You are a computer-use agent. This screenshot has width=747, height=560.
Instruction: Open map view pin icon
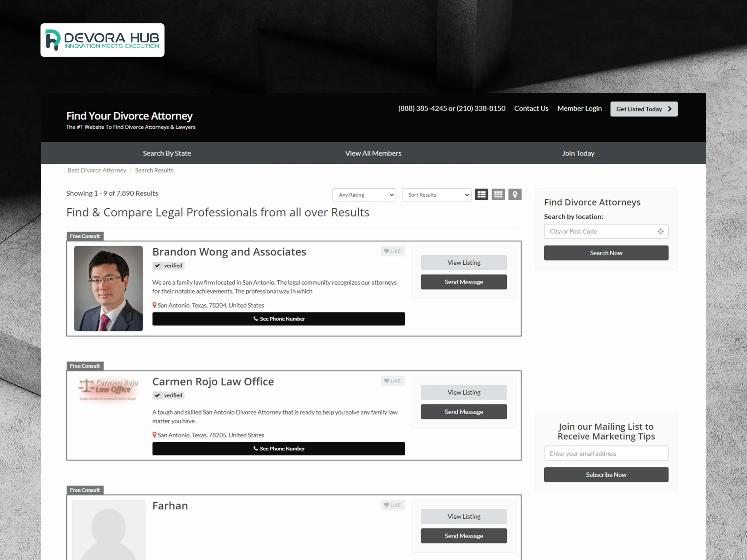click(x=515, y=195)
